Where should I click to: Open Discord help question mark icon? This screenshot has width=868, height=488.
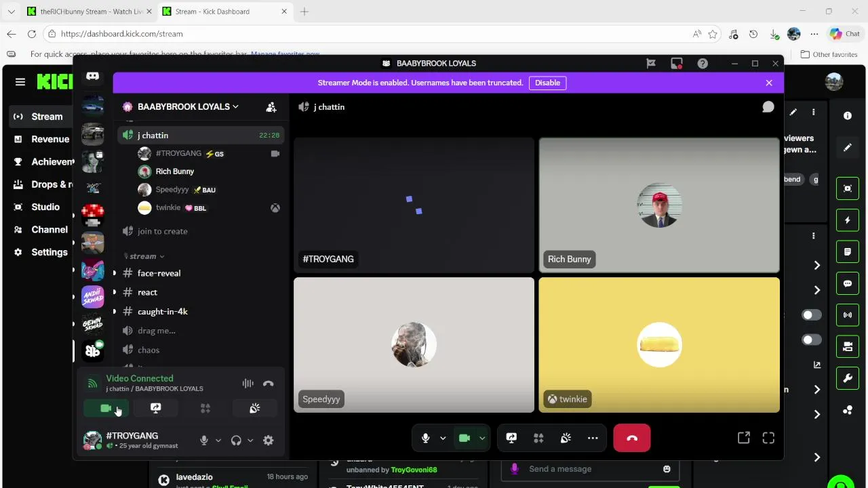point(703,63)
